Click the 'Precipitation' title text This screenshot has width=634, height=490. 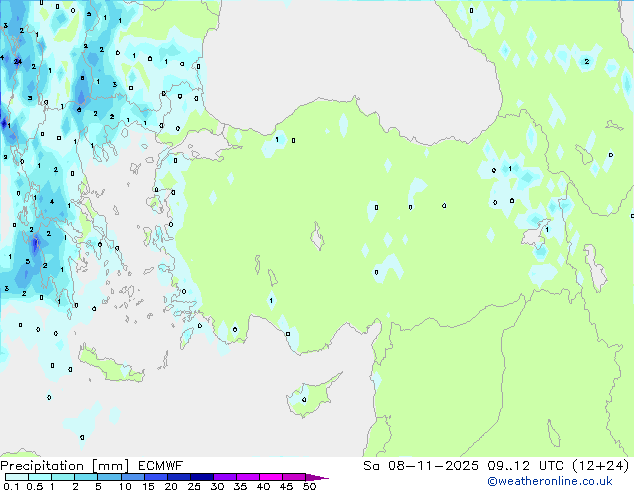(42, 466)
